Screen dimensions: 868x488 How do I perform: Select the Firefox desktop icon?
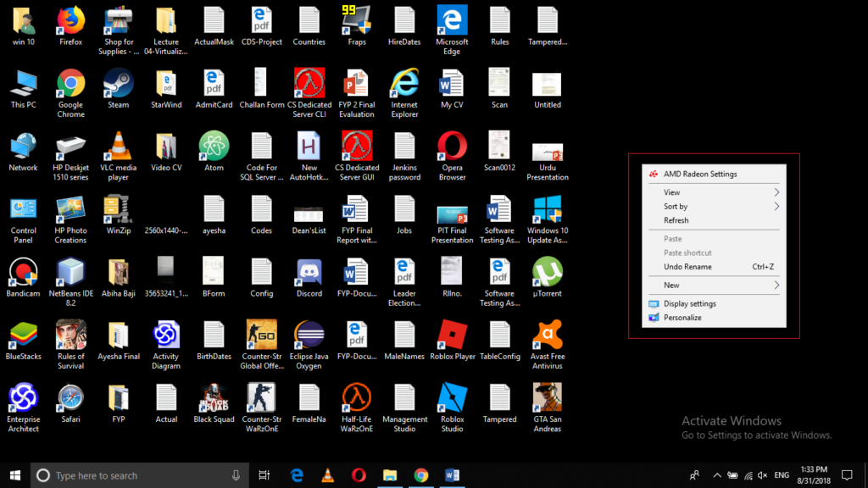(x=71, y=26)
